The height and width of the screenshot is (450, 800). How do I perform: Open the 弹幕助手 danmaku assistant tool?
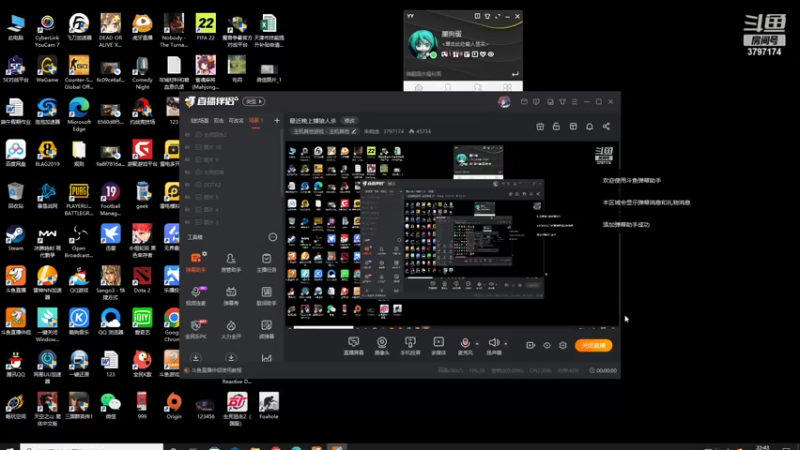pos(196,262)
